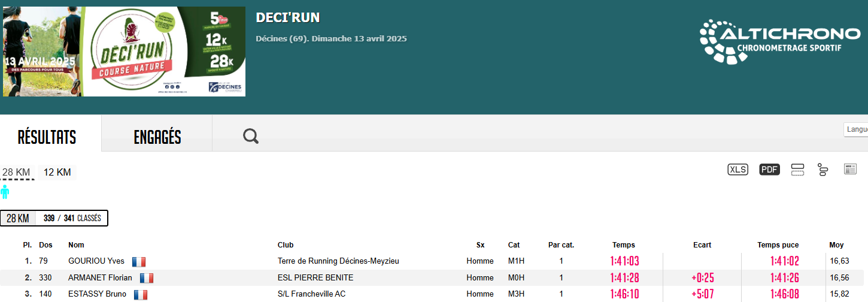
Task: Click bib number 330
Action: 45,278
